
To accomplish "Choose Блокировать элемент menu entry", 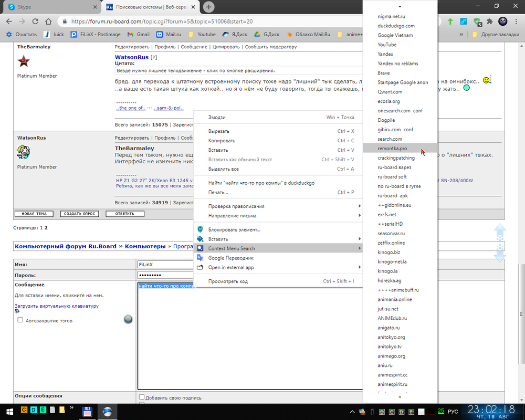I will (x=278, y=230).
